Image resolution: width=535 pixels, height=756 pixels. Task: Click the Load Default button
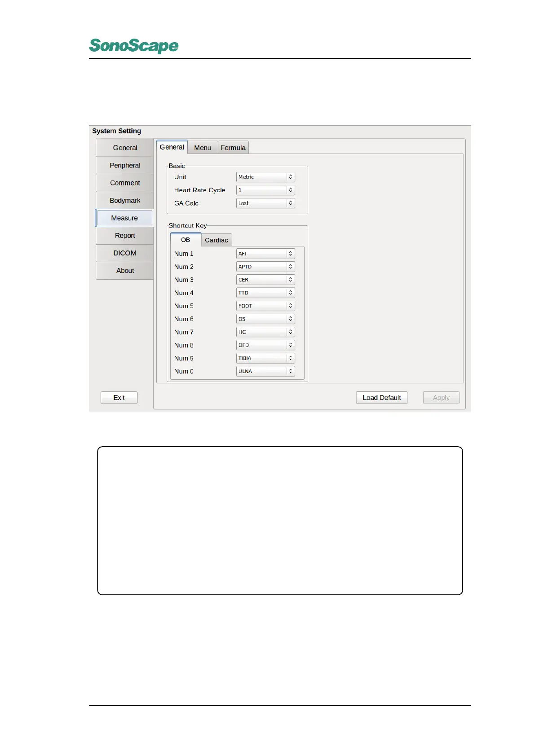click(x=382, y=398)
